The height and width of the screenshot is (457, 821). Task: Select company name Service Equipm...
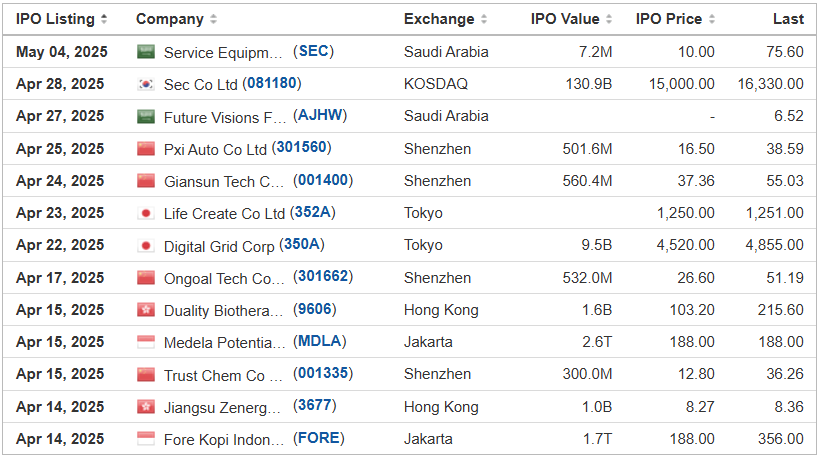coord(223,53)
